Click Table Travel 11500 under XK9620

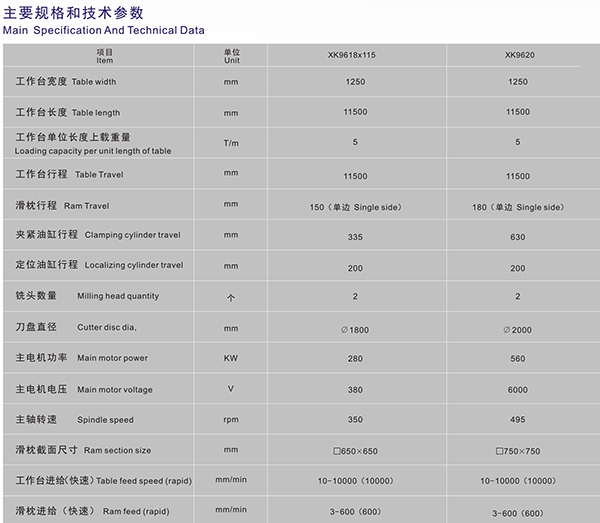click(518, 176)
